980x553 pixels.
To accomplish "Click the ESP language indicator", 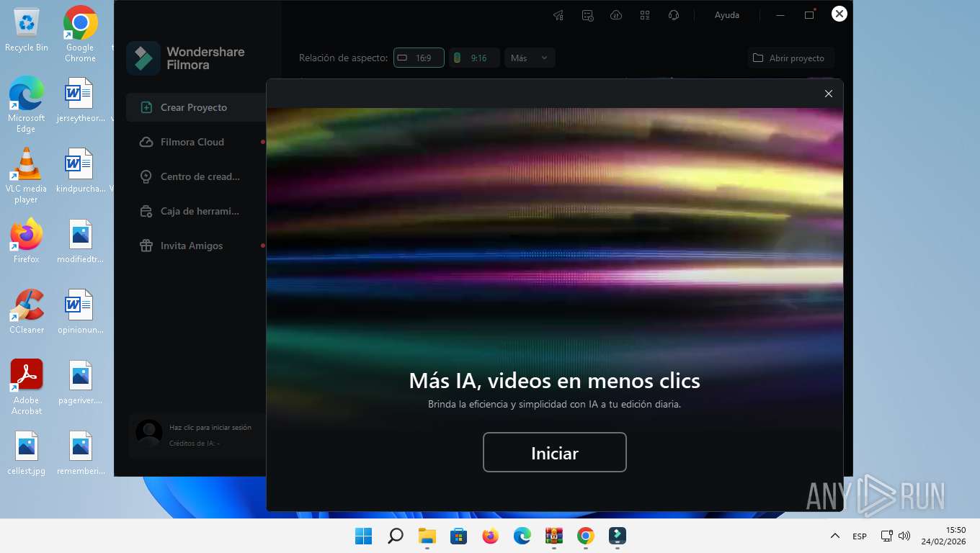I will 860,536.
